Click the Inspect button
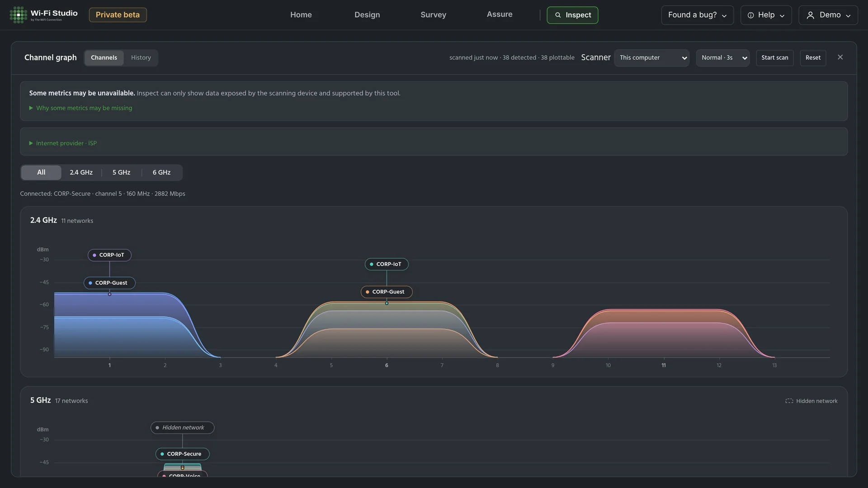The height and width of the screenshot is (488, 868). coord(572,15)
